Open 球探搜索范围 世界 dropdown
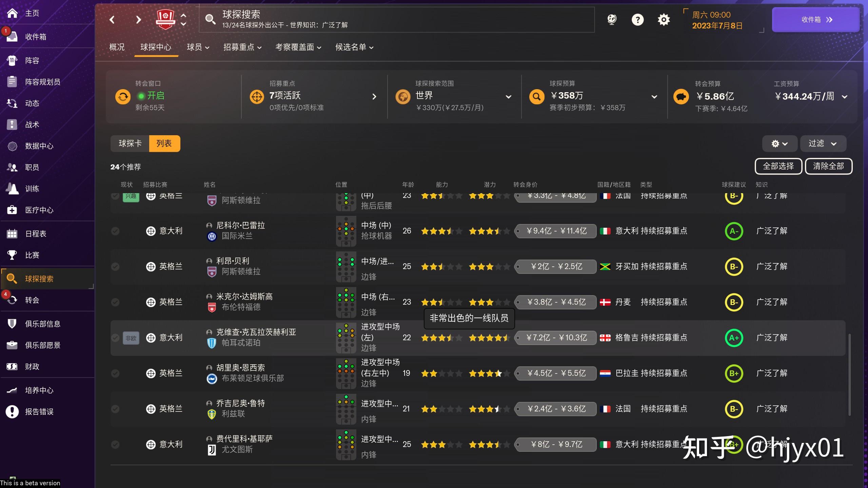 pyautogui.click(x=508, y=97)
